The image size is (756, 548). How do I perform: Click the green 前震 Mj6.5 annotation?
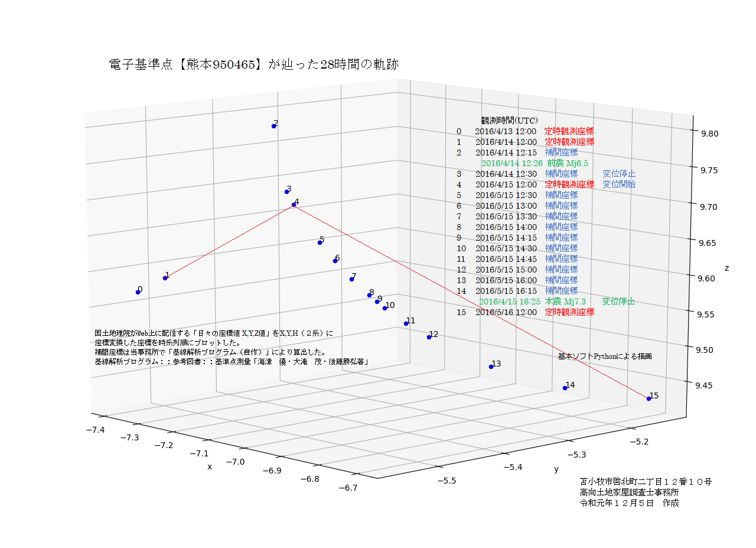[567, 163]
